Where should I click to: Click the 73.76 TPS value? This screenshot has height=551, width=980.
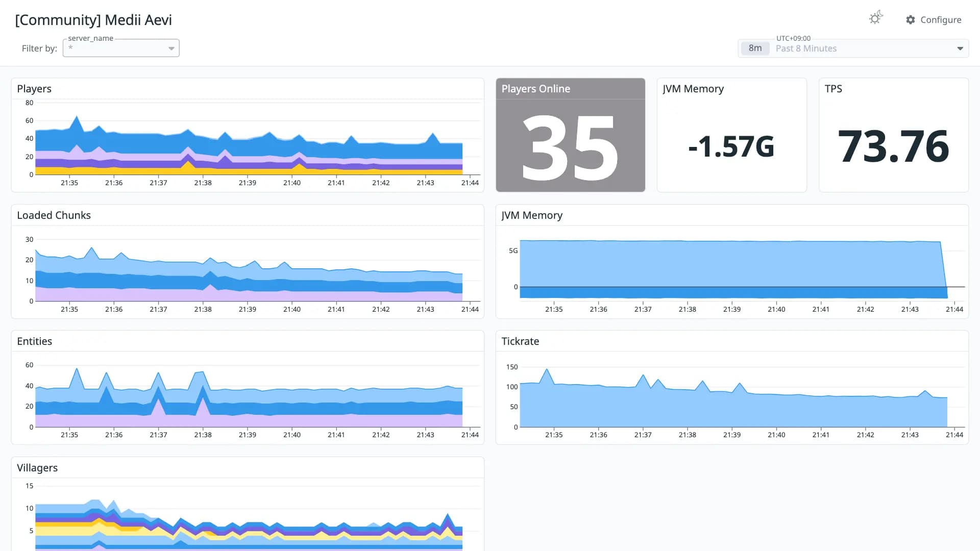click(x=893, y=146)
